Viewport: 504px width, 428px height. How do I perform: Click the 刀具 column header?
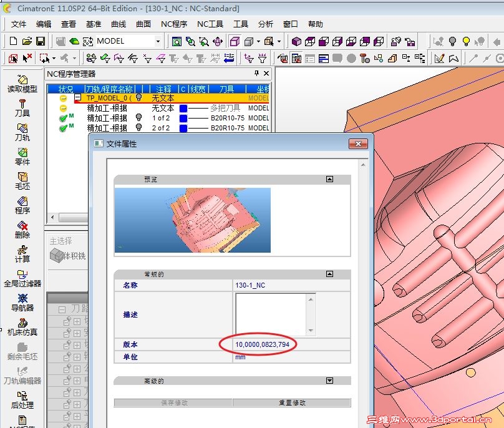point(227,89)
